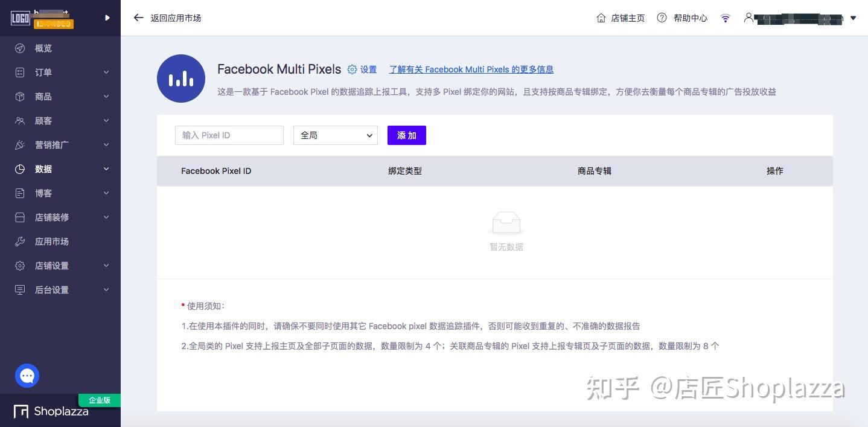Open the chat support bubble
868x427 pixels.
click(27, 376)
